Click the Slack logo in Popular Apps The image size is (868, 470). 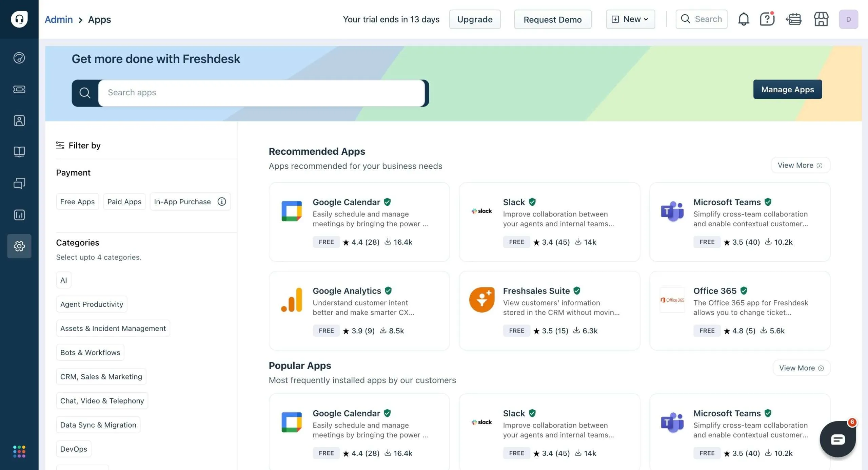tap(481, 422)
